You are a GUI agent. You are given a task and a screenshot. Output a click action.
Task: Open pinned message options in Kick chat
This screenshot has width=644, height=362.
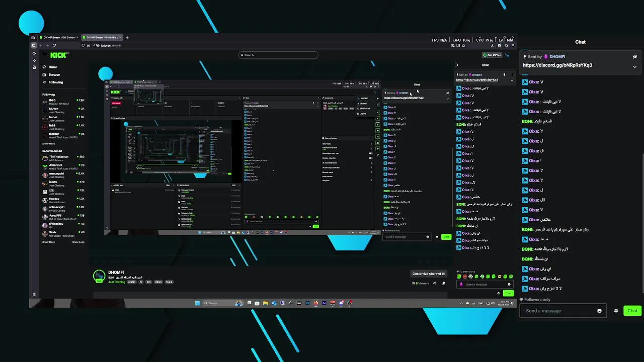(x=512, y=75)
